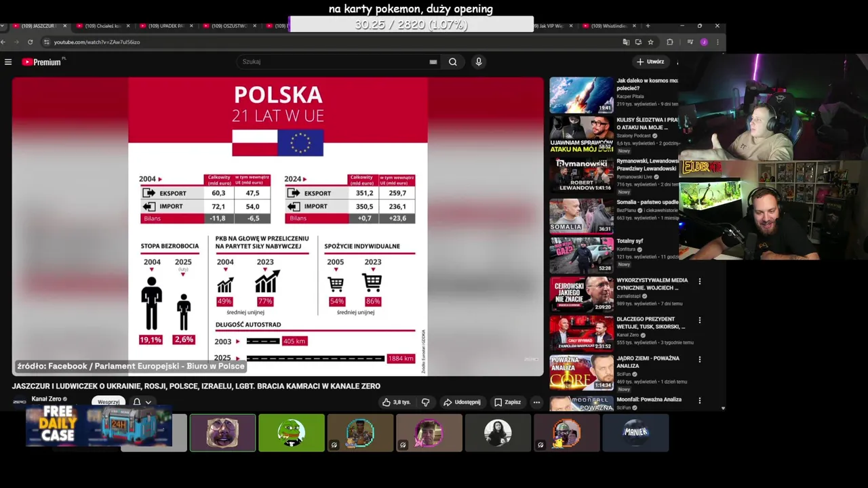Image resolution: width=868 pixels, height=488 pixels.
Task: Click the Wesprzyj support button
Action: pos(108,402)
